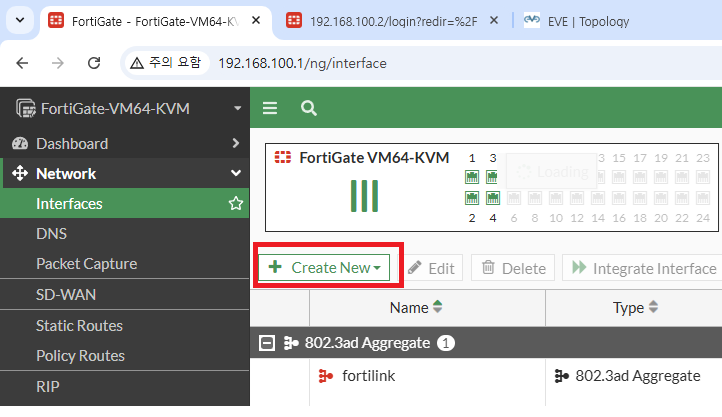The image size is (722, 417).
Task: Favorite Interfaces with the star icon
Action: (236, 203)
